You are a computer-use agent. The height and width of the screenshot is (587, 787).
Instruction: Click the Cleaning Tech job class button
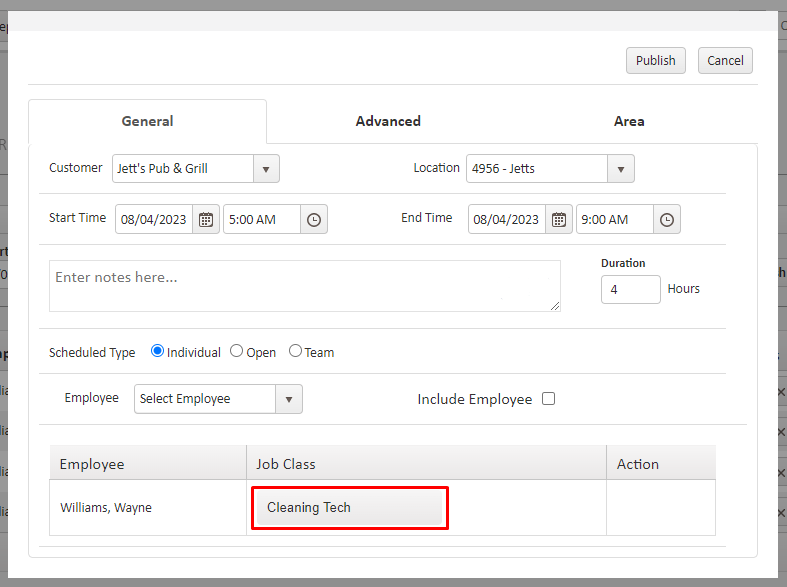pyautogui.click(x=349, y=507)
